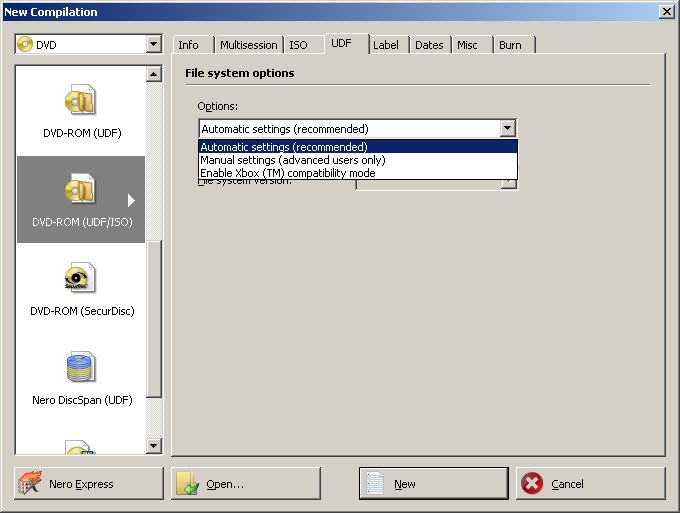Click the Cancel button
The width and height of the screenshot is (680, 513).
pyautogui.click(x=591, y=483)
